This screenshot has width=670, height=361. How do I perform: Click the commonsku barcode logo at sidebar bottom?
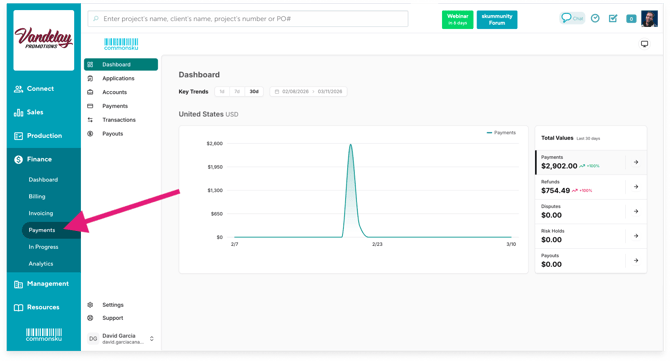pos(44,335)
